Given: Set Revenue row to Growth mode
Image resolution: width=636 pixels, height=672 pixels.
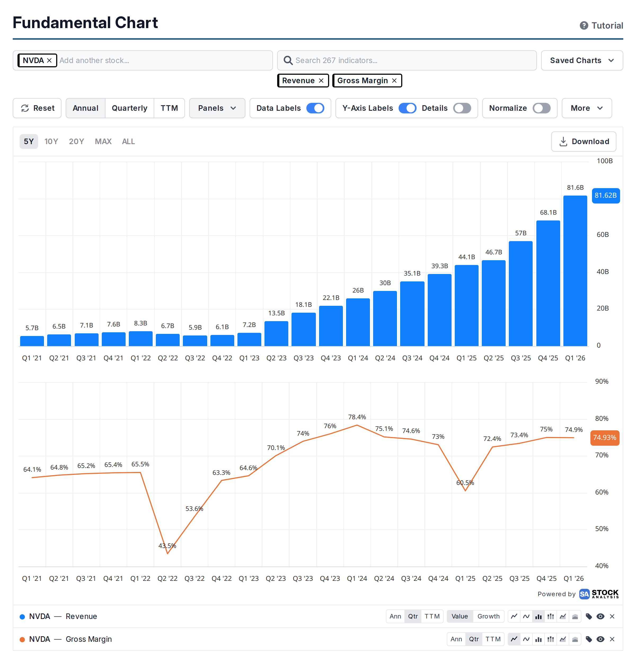Looking at the screenshot, I should (x=488, y=616).
